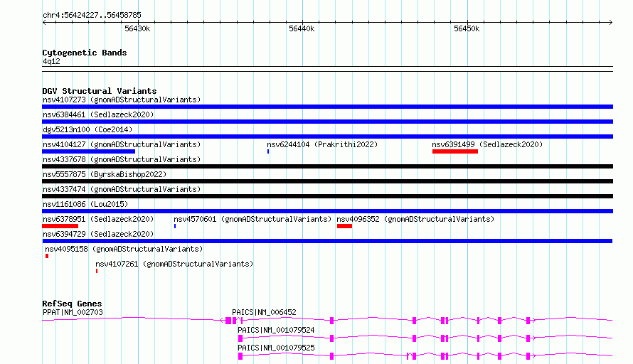Select the red nsv6391499 variant bar

pos(455,151)
